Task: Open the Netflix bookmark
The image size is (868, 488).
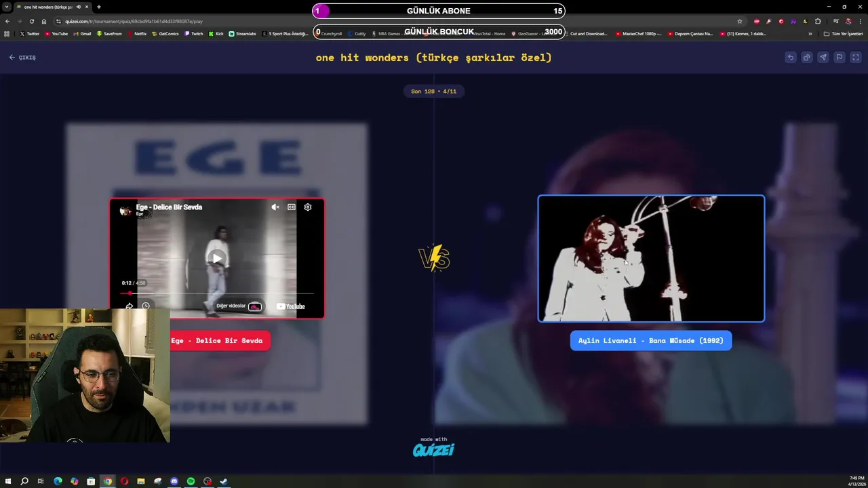Action: (137, 33)
